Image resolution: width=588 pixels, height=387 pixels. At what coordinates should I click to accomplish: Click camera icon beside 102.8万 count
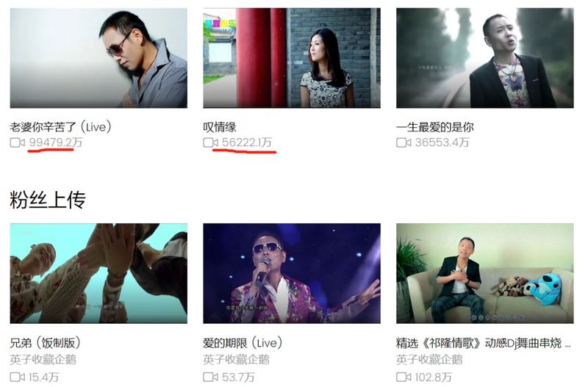(404, 377)
